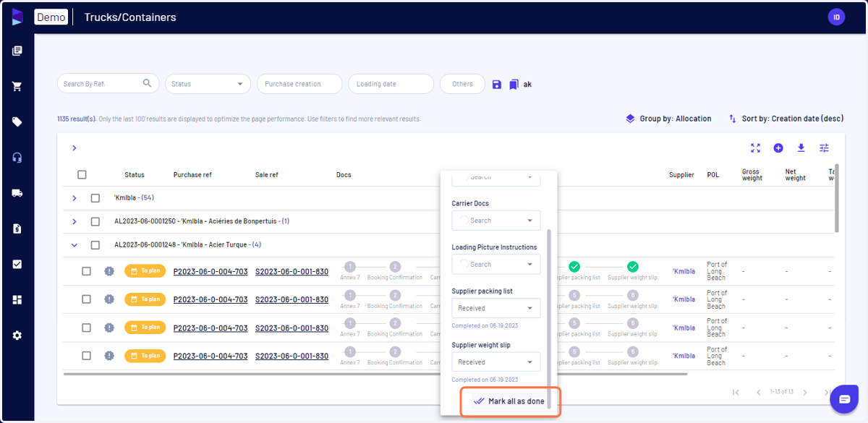868x423 pixels.
Task: Tick checkbox for AL2023-06-0001248 group
Action: [x=95, y=245]
